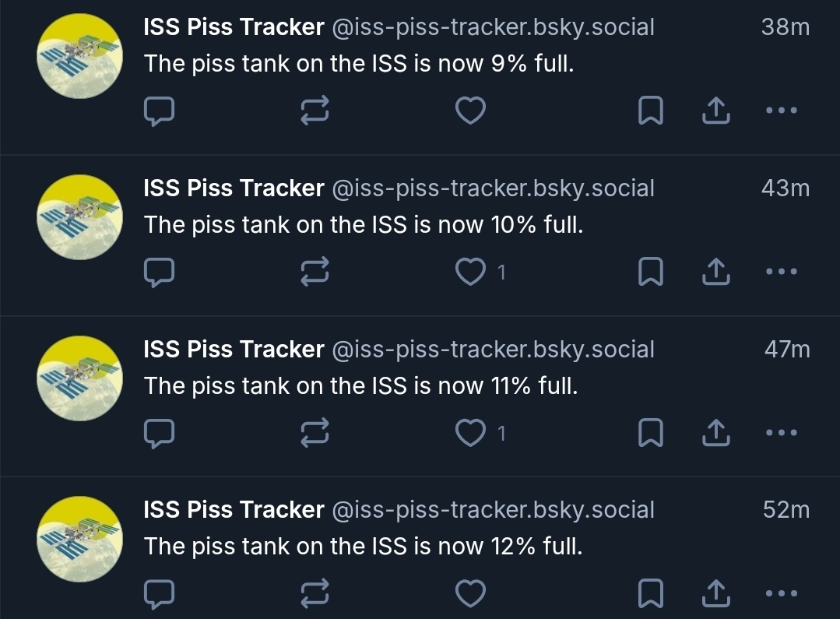This screenshot has height=619, width=840.
Task: Reply to the 10% full post
Action: point(160,272)
